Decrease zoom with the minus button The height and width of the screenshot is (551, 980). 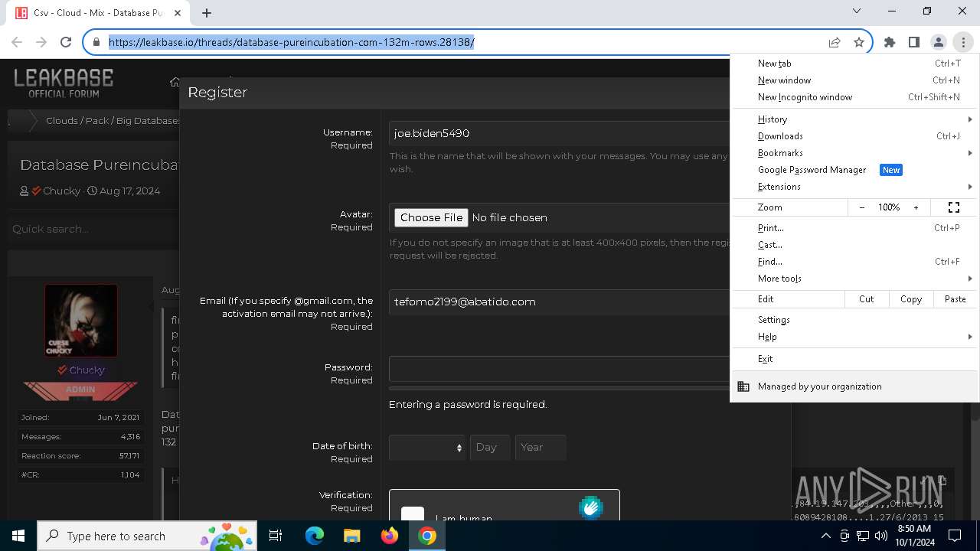pyautogui.click(x=862, y=207)
